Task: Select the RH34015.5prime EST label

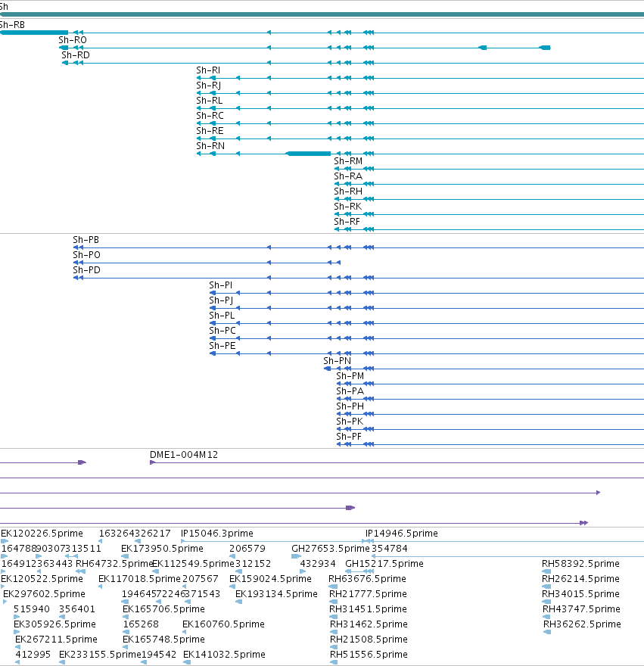Action: click(580, 594)
